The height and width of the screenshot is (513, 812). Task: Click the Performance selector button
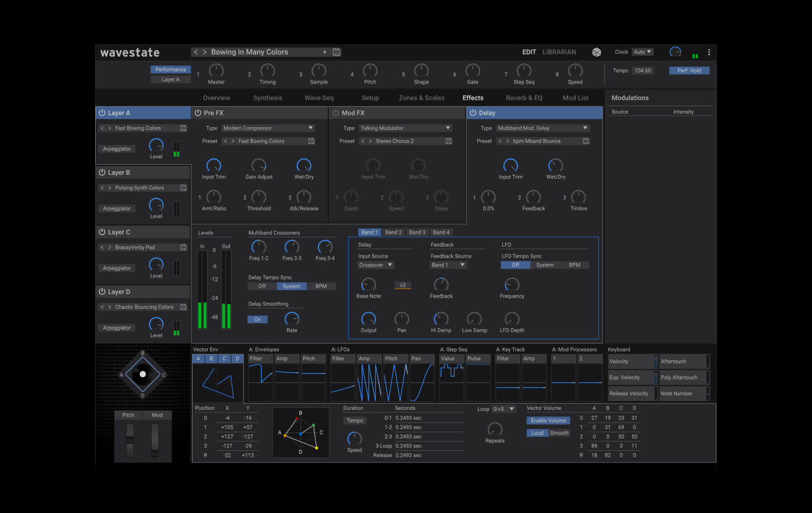click(x=171, y=70)
